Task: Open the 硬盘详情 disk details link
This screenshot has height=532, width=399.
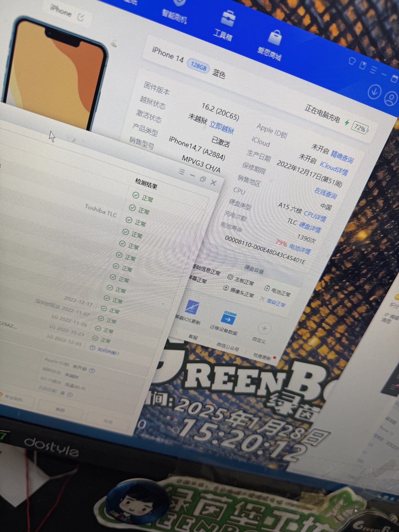Action: tap(310, 227)
